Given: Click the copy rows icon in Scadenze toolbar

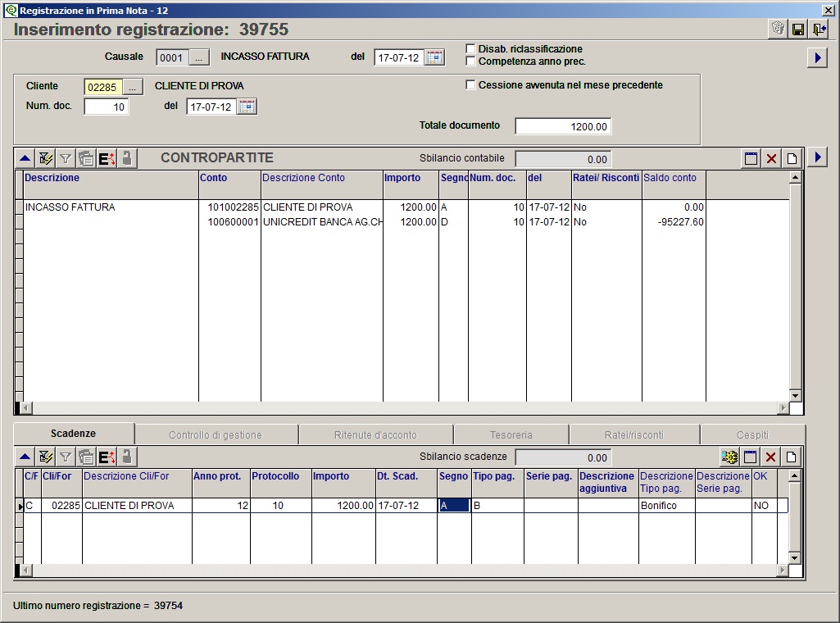Looking at the screenshot, I should point(86,457).
